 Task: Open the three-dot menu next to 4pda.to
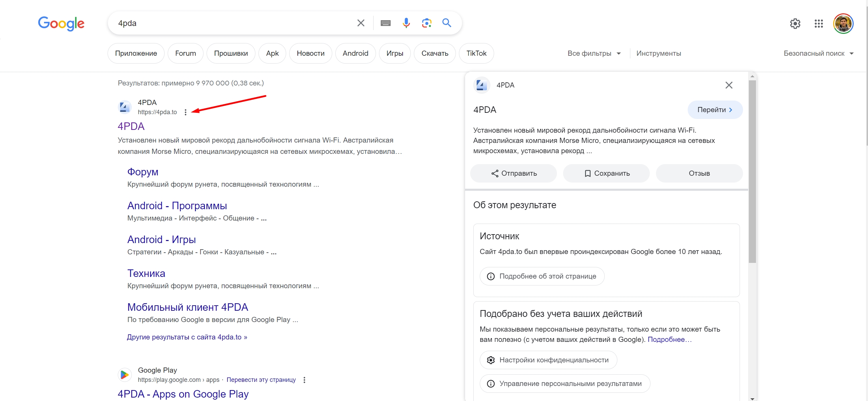click(x=185, y=112)
